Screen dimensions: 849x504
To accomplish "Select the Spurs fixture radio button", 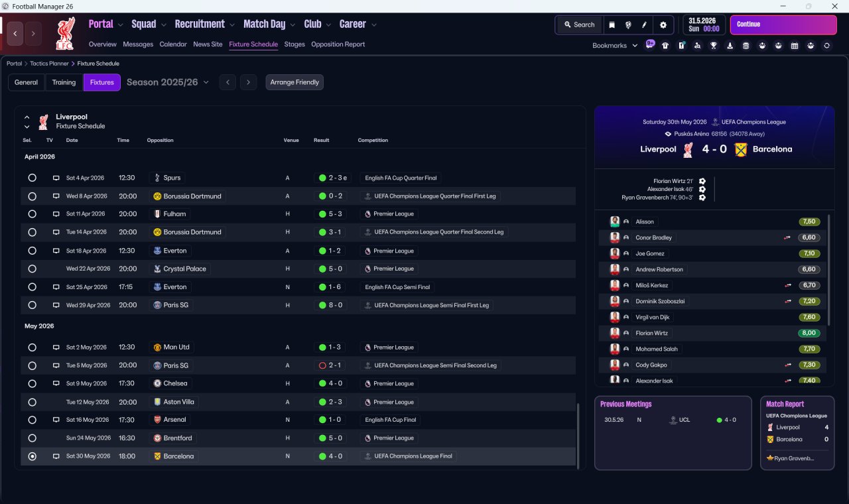I will (x=32, y=178).
